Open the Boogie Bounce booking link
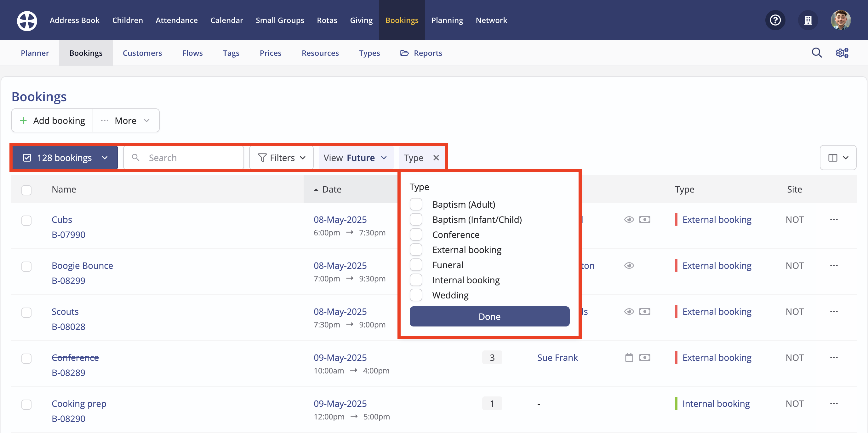The image size is (868, 433). [x=82, y=266]
